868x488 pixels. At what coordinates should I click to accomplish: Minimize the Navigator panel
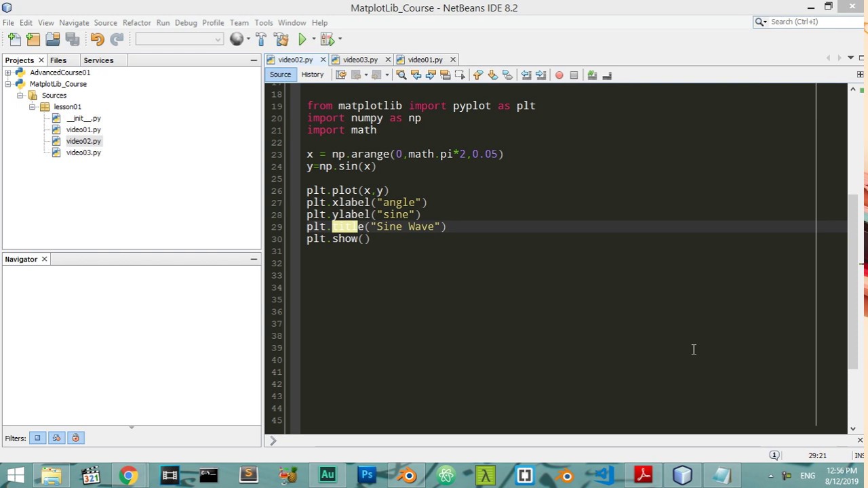pos(254,259)
